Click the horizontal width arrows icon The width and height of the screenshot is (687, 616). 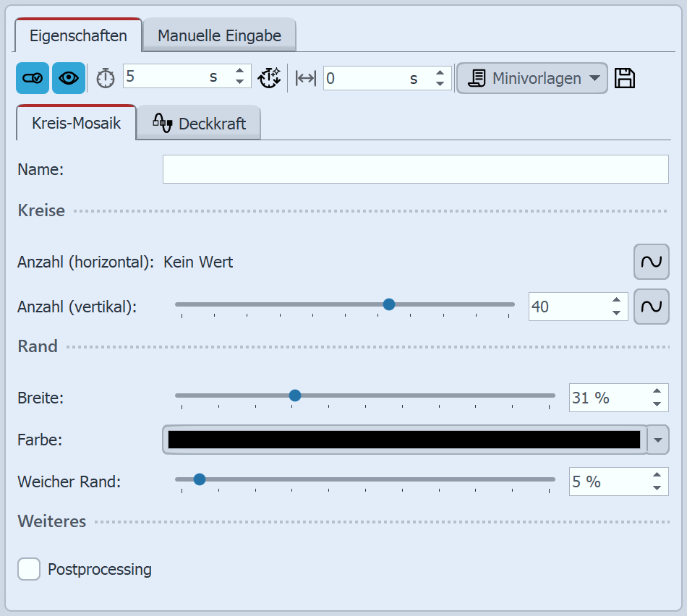pyautogui.click(x=306, y=78)
